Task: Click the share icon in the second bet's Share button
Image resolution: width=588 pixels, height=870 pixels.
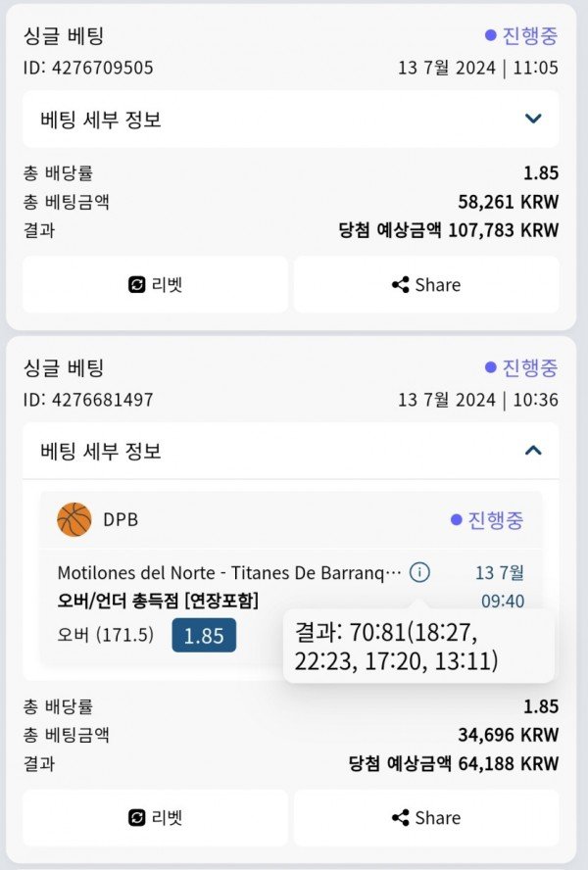Action: (x=400, y=817)
